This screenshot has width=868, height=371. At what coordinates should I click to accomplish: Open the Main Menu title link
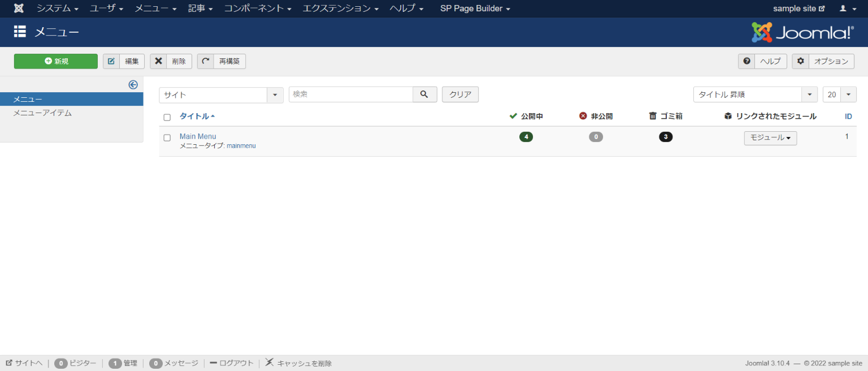pyautogui.click(x=198, y=136)
